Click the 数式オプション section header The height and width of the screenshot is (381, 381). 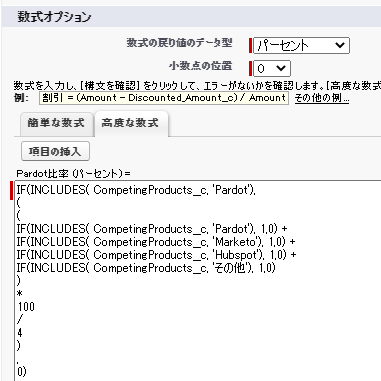point(54,16)
